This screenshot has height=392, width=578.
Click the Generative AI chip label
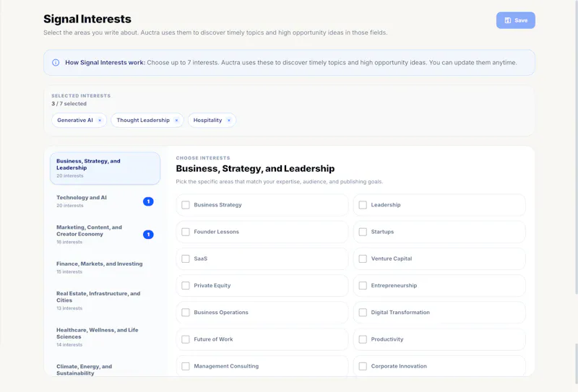(x=75, y=121)
